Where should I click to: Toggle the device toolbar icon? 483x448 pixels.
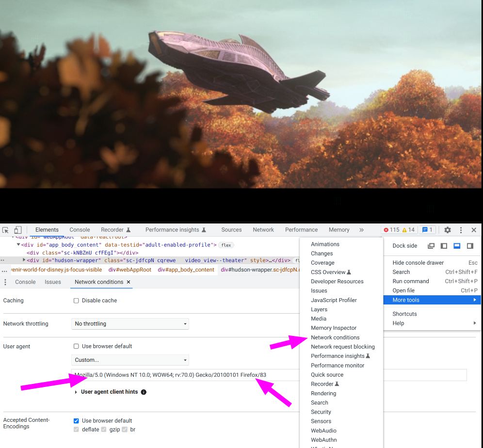click(x=18, y=230)
